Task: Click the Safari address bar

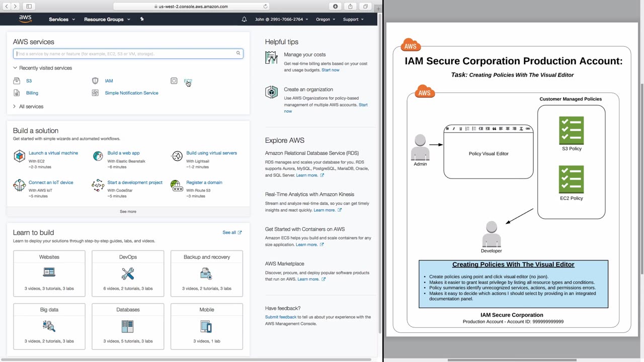Action: (192, 7)
